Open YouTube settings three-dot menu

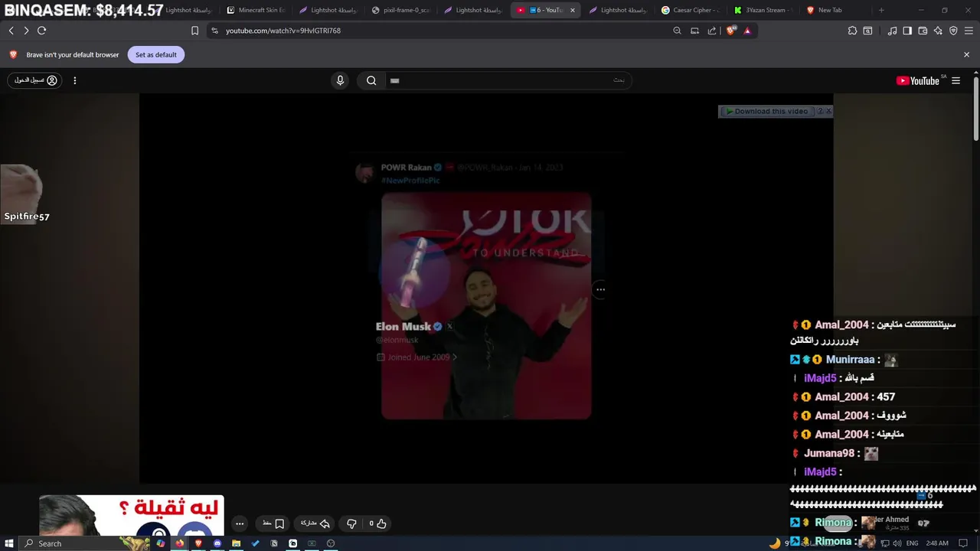point(74,80)
